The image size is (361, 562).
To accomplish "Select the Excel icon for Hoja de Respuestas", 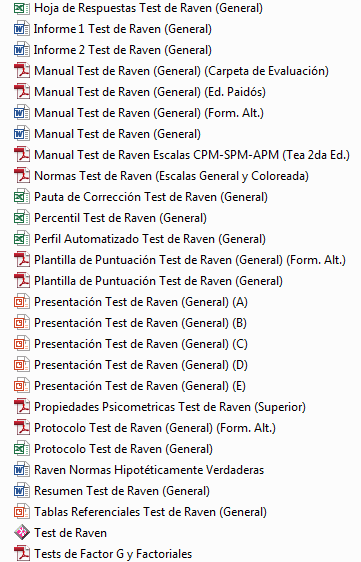I will pos(22,8).
